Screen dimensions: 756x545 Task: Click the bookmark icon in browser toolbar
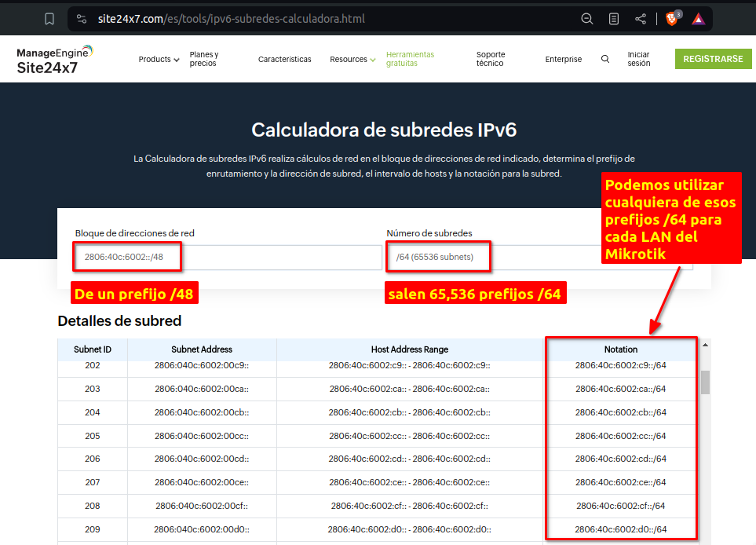tap(49, 18)
